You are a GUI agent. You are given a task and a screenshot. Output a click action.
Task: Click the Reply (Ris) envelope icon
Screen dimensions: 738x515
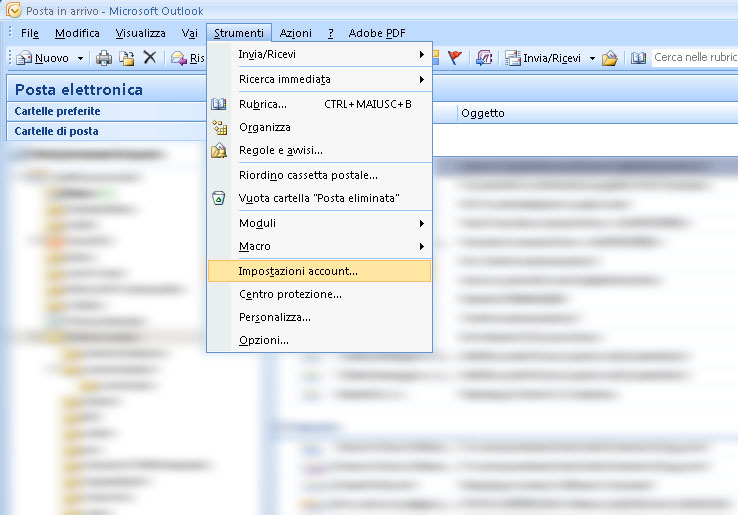tap(179, 58)
